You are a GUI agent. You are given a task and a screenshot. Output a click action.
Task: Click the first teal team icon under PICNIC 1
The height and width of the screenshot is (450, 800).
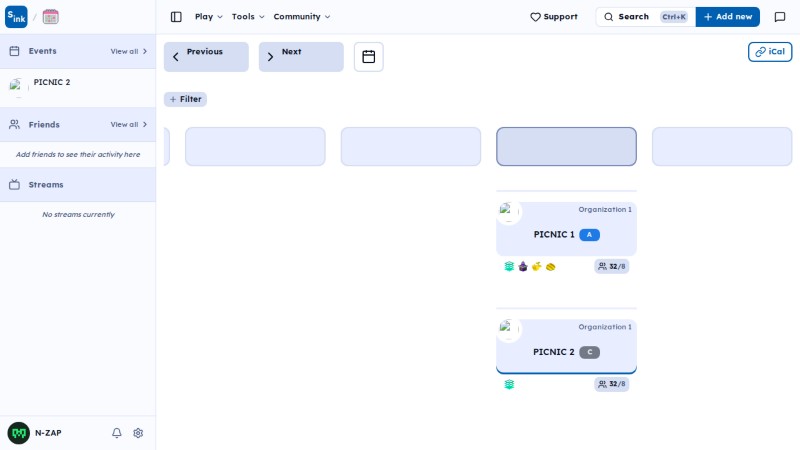click(509, 266)
